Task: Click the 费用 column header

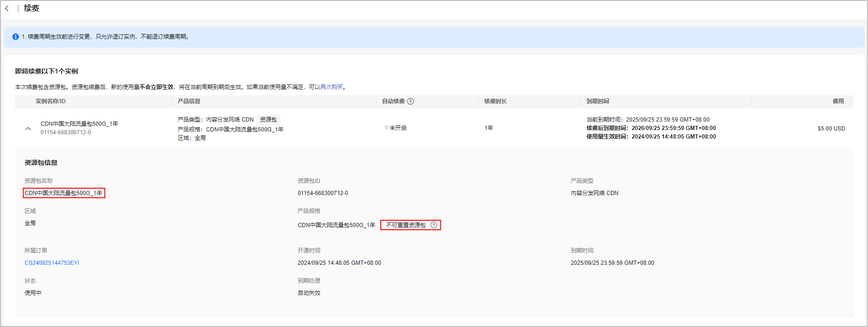Action: pyautogui.click(x=838, y=101)
